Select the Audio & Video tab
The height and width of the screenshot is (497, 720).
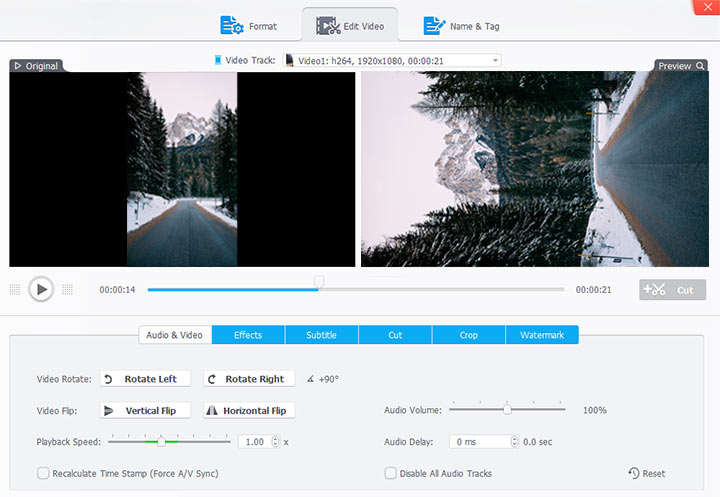tap(174, 335)
